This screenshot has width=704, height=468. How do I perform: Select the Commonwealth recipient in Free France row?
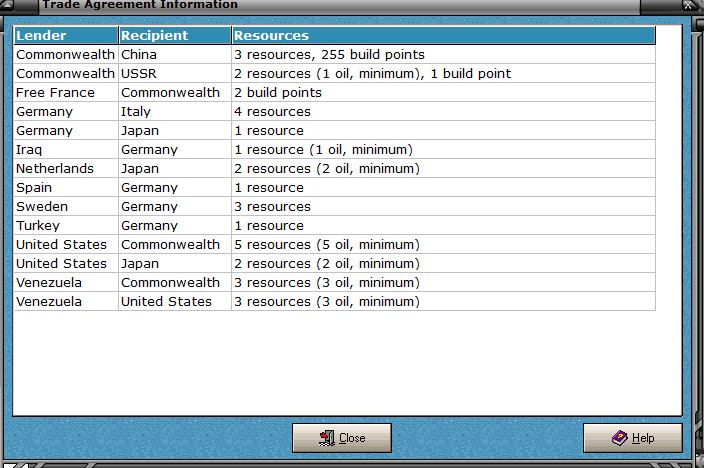point(175,93)
